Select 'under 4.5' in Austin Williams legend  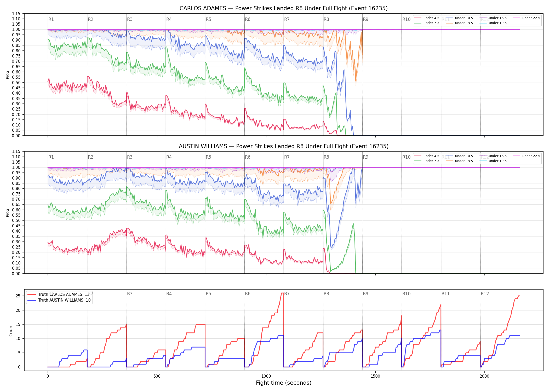[x=431, y=156]
